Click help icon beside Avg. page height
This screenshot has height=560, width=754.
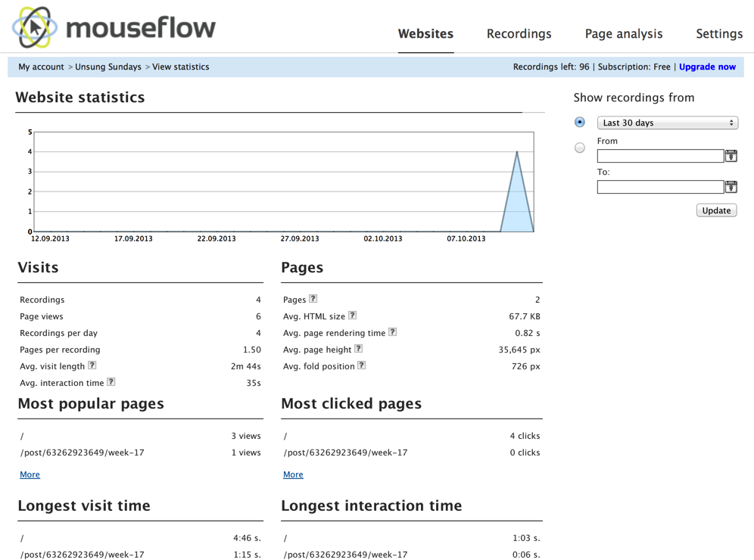[359, 349]
